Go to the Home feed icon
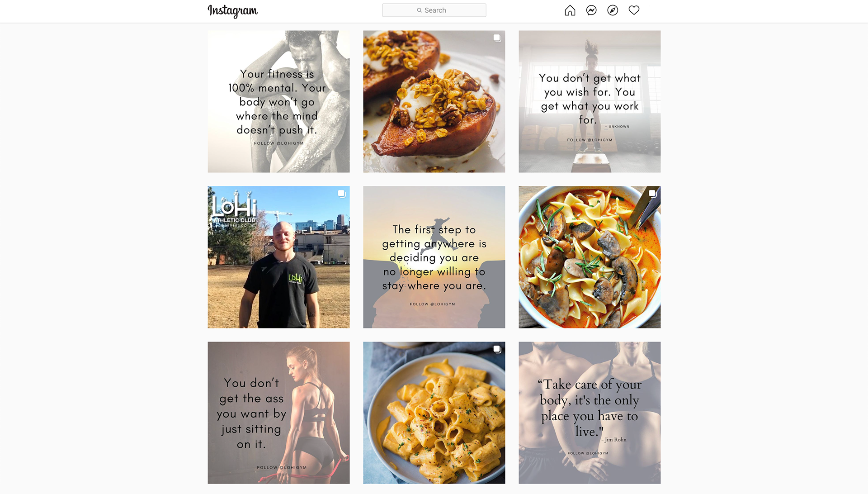The image size is (868, 494). [570, 10]
